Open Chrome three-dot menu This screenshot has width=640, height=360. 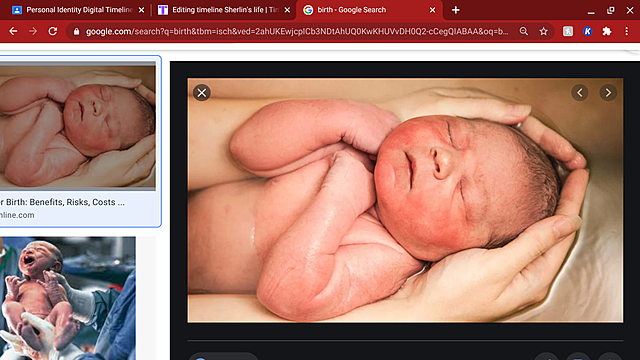click(x=627, y=31)
